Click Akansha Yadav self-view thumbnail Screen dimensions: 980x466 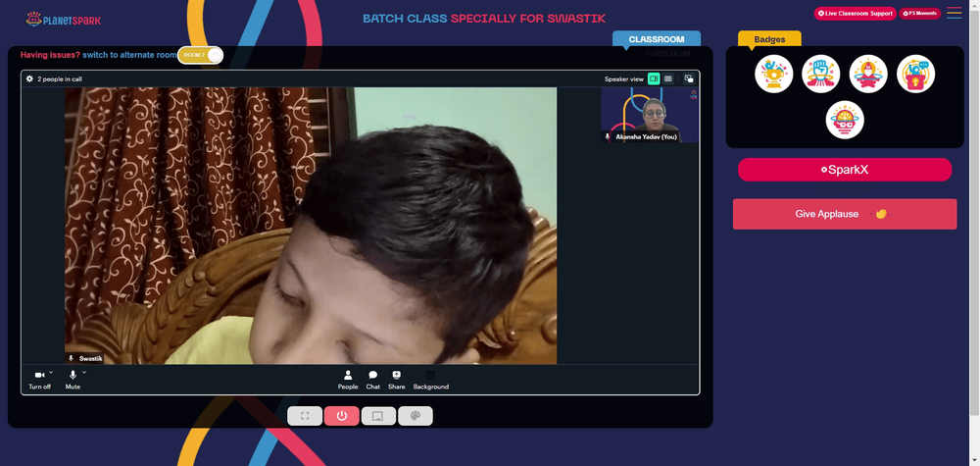pyautogui.click(x=650, y=115)
